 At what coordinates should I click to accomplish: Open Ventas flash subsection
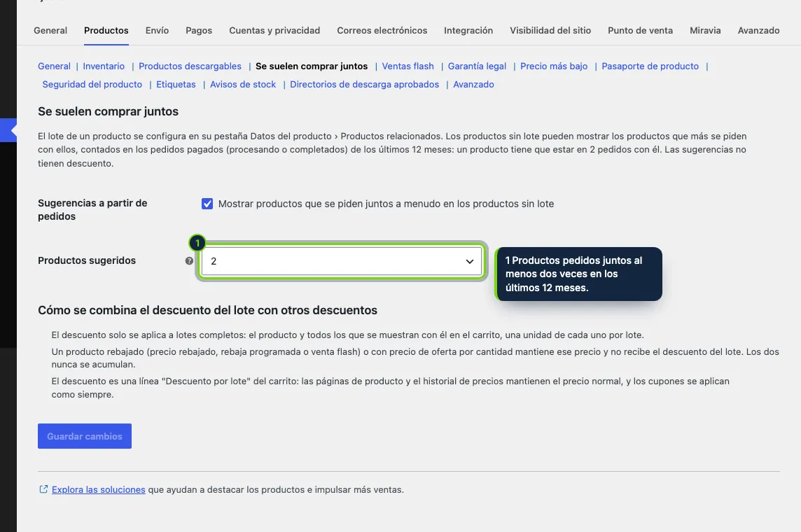pos(408,66)
